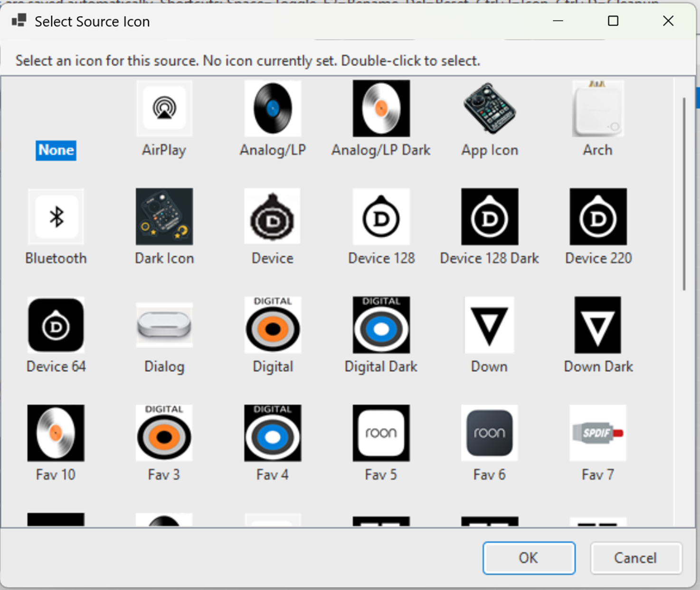
Task: Choose the App Icon image
Action: tap(490, 108)
